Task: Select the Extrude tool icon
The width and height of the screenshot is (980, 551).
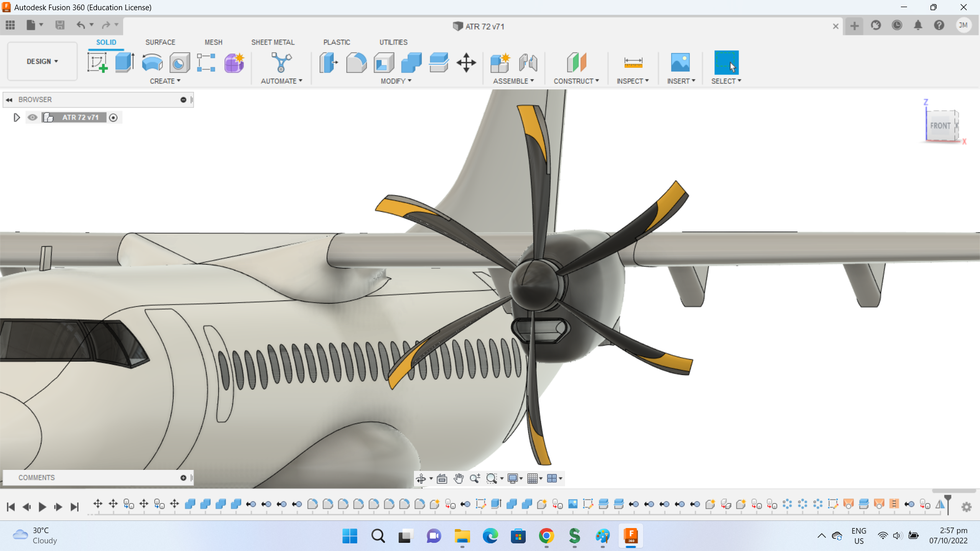Action: (x=125, y=63)
